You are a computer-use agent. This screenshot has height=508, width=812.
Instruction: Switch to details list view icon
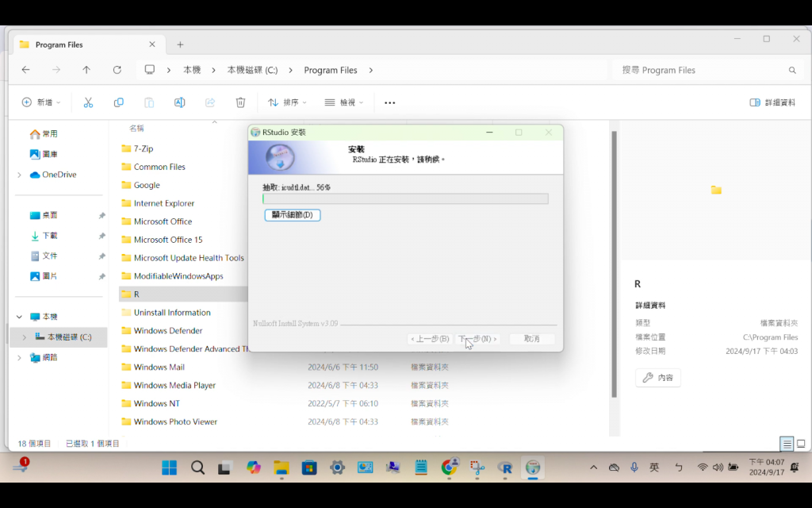click(787, 444)
